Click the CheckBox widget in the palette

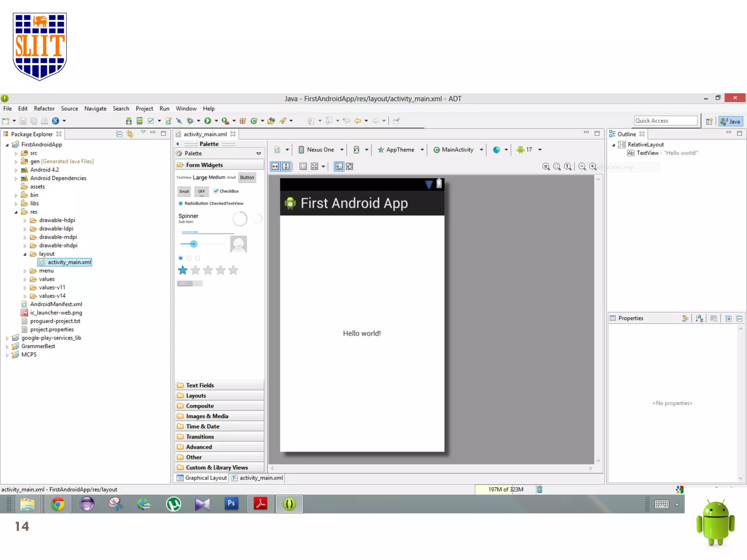coord(226,191)
